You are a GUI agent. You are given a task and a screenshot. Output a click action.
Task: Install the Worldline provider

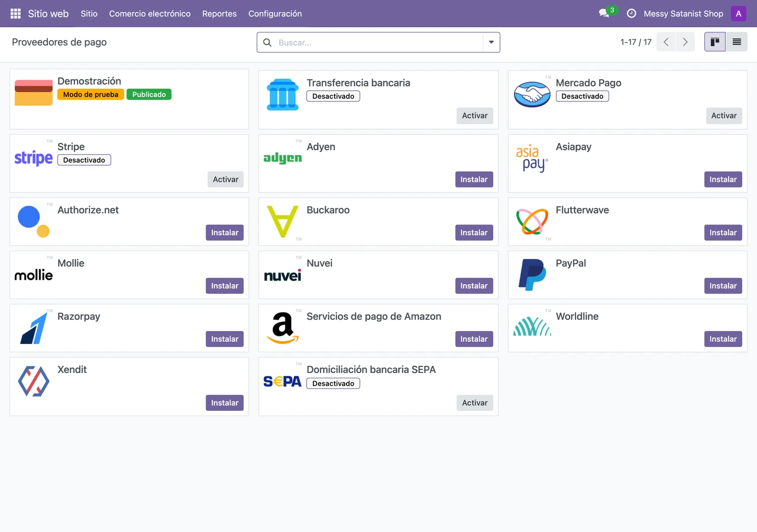[723, 339]
